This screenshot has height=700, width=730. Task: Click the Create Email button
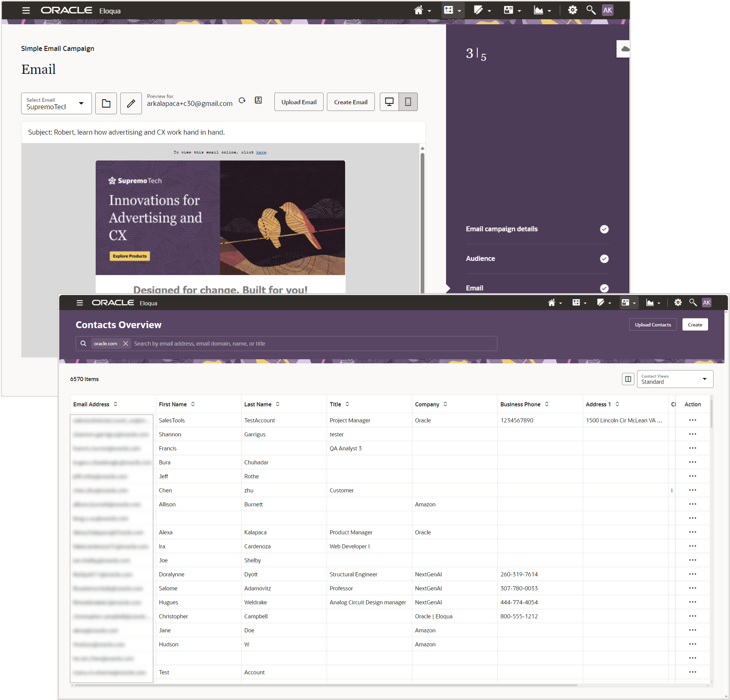(x=350, y=102)
